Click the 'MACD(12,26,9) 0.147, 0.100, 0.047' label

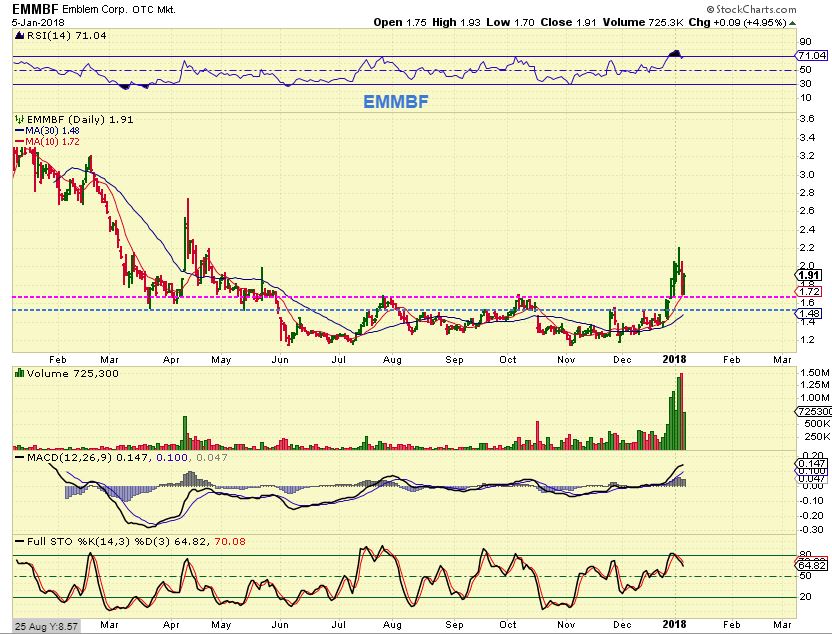(127, 457)
